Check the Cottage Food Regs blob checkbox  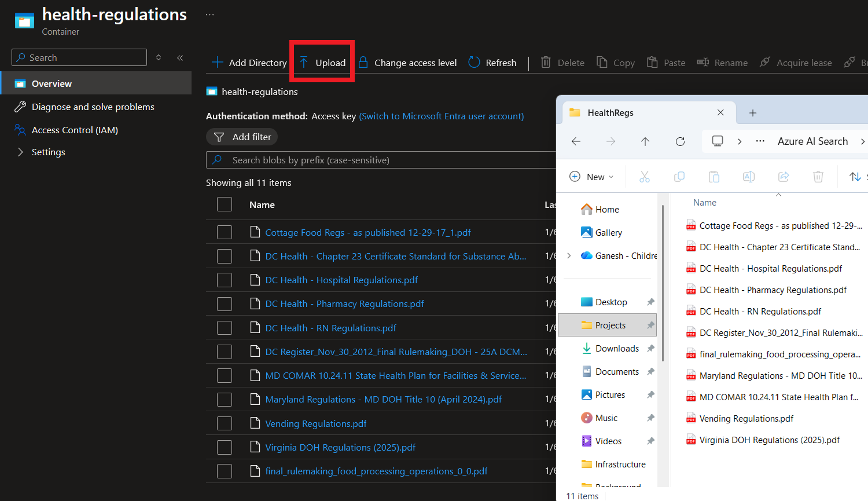coord(225,232)
